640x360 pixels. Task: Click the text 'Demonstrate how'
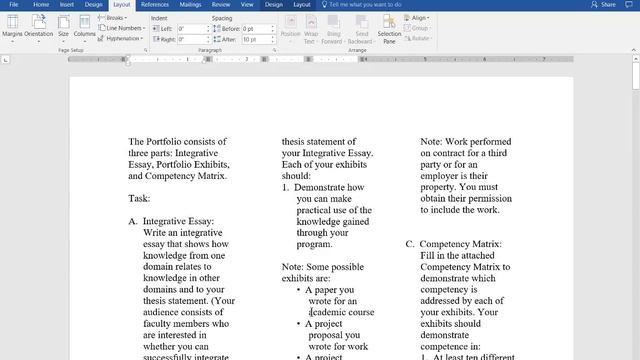329,187
